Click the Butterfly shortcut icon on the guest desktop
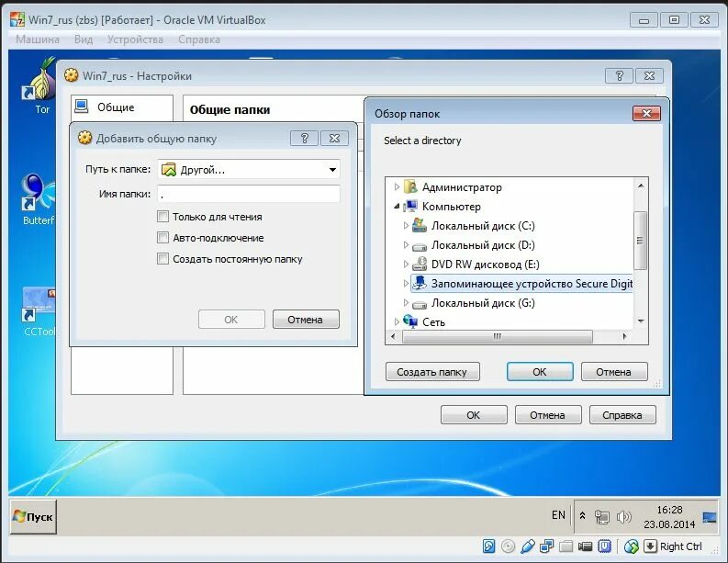This screenshot has width=728, height=563. [39, 190]
